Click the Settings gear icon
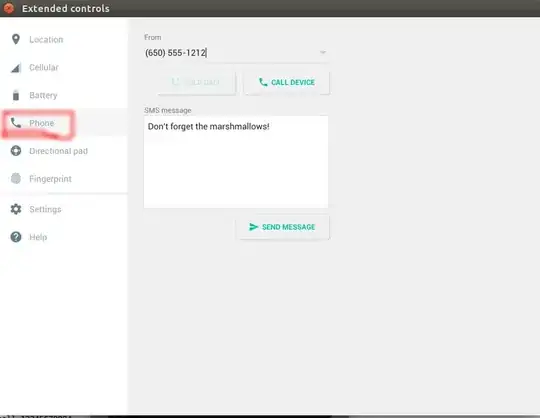Screen dimensions: 540x418 [16, 209]
